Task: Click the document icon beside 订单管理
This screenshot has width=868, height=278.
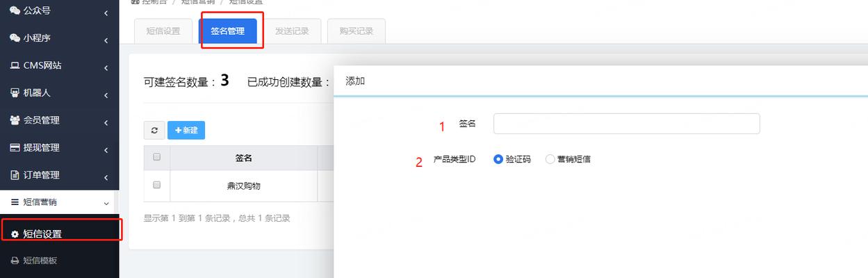Action: click(x=15, y=174)
